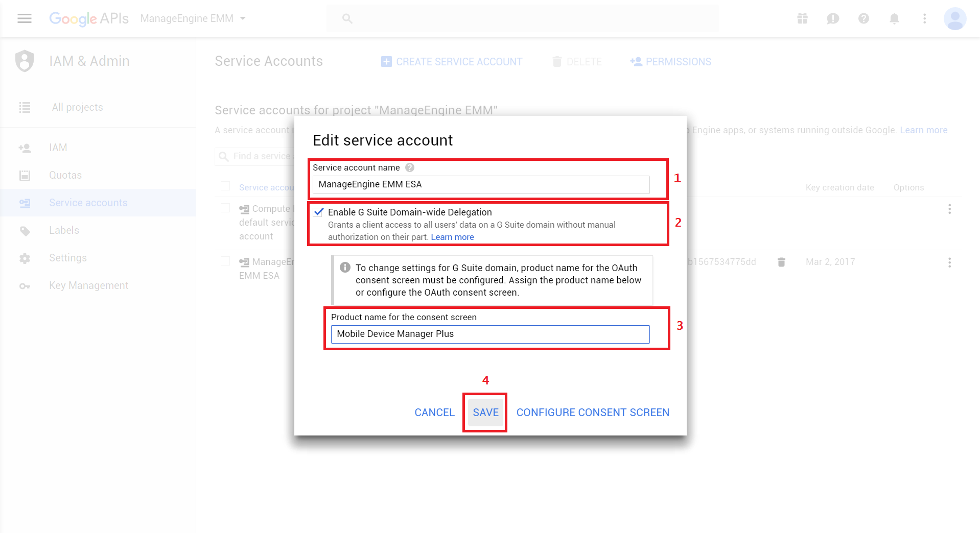980x533 pixels.
Task: Go to Quotas in the sidebar
Action: pos(65,175)
